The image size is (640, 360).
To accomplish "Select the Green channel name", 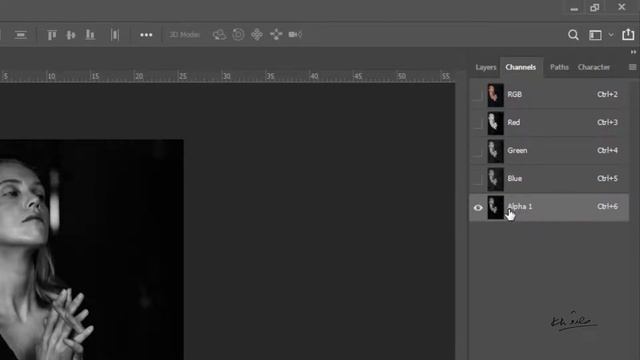I will tap(517, 151).
